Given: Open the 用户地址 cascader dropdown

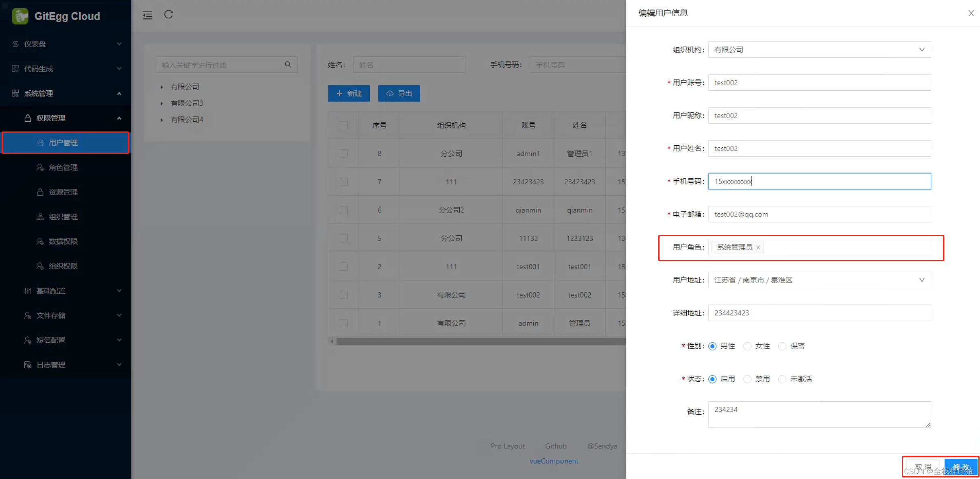Looking at the screenshot, I should (819, 280).
